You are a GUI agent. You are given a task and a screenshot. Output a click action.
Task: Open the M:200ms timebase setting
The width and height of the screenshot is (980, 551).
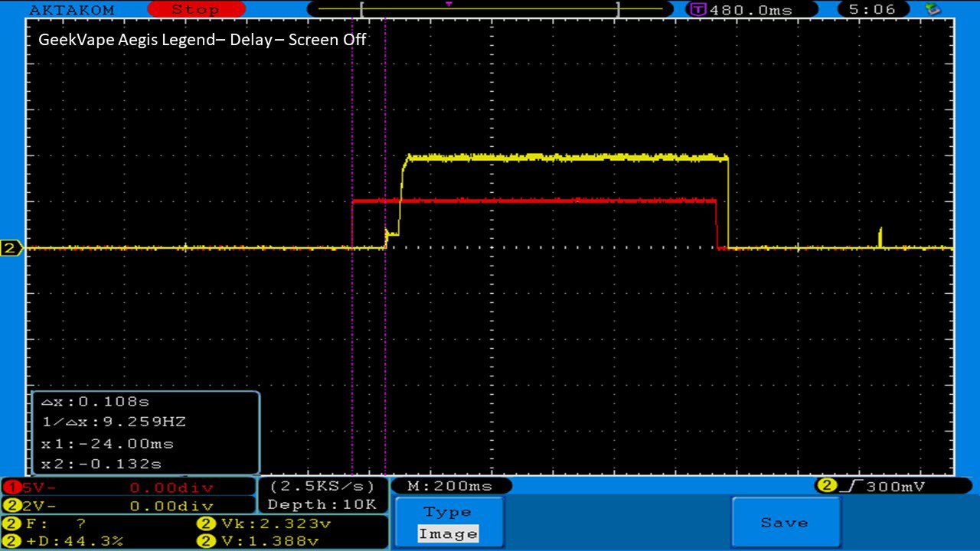click(451, 486)
